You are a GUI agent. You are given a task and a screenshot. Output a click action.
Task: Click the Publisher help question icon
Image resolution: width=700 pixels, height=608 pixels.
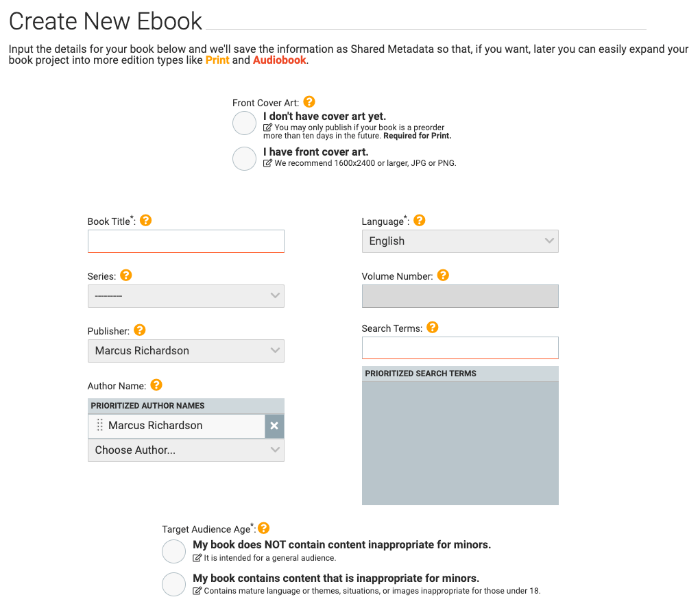(140, 330)
